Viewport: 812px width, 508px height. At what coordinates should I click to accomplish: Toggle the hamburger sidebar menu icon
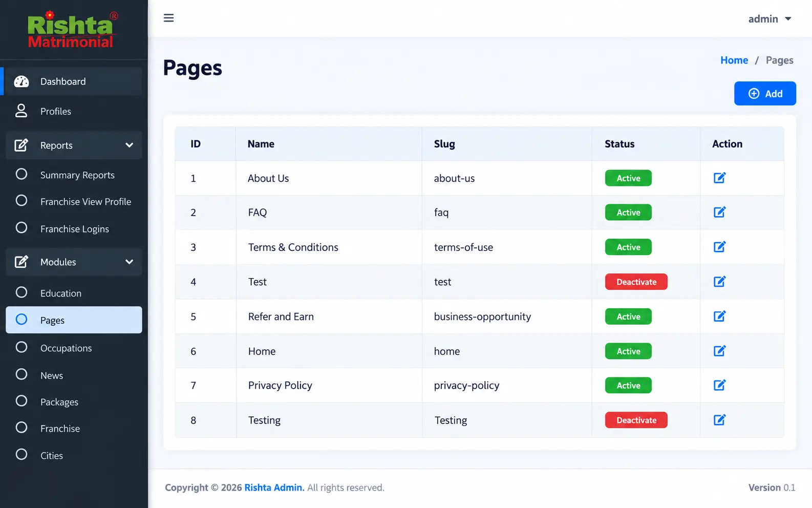[168, 18]
